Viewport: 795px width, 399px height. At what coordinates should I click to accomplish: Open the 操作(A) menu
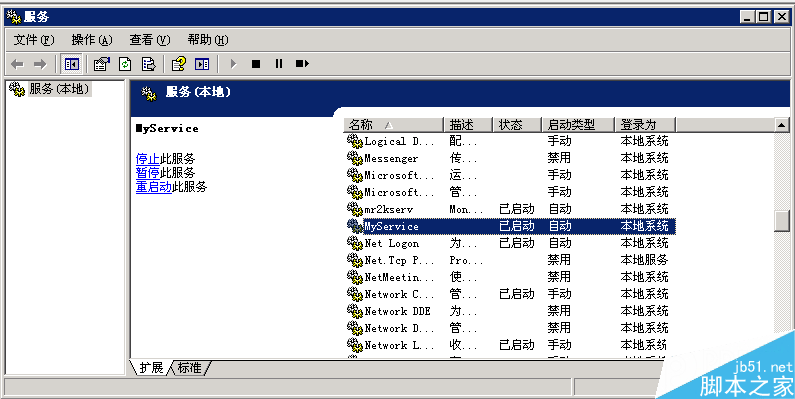[x=92, y=40]
